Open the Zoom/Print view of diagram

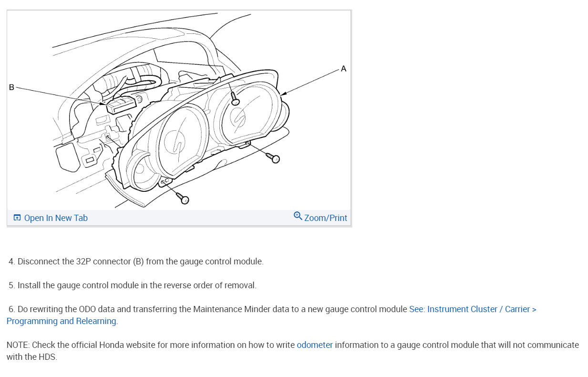[x=320, y=218]
